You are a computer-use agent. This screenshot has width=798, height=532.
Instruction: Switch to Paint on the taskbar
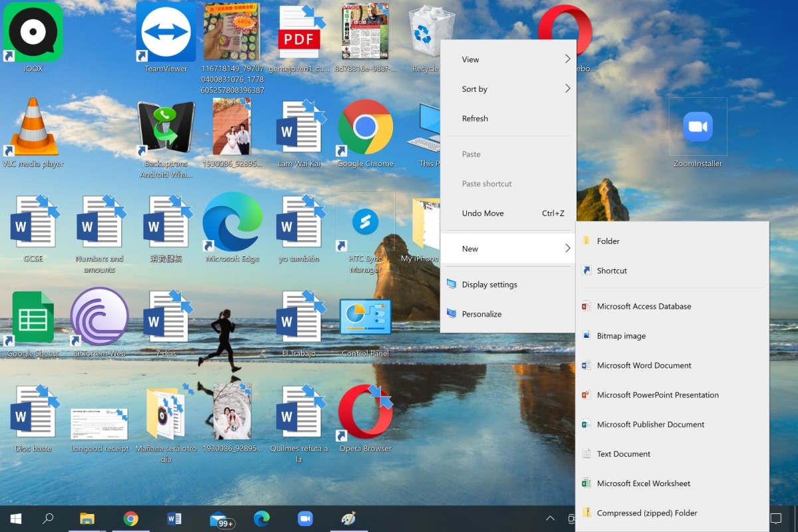(x=348, y=519)
